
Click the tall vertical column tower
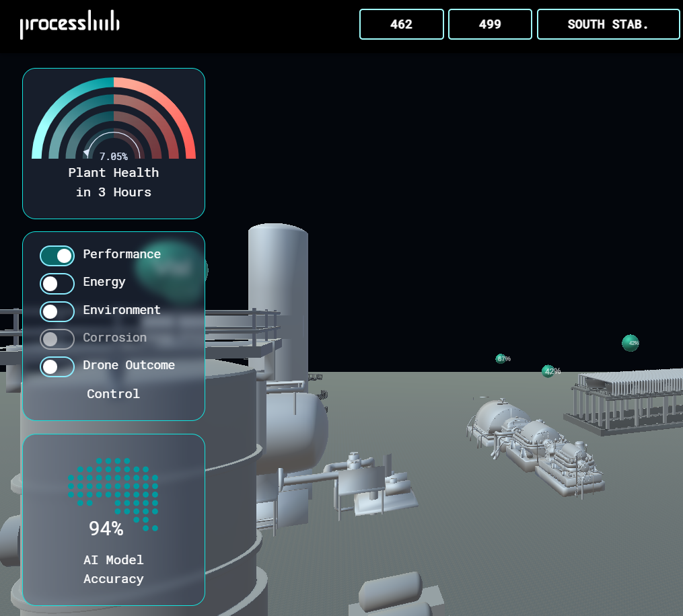point(278,296)
